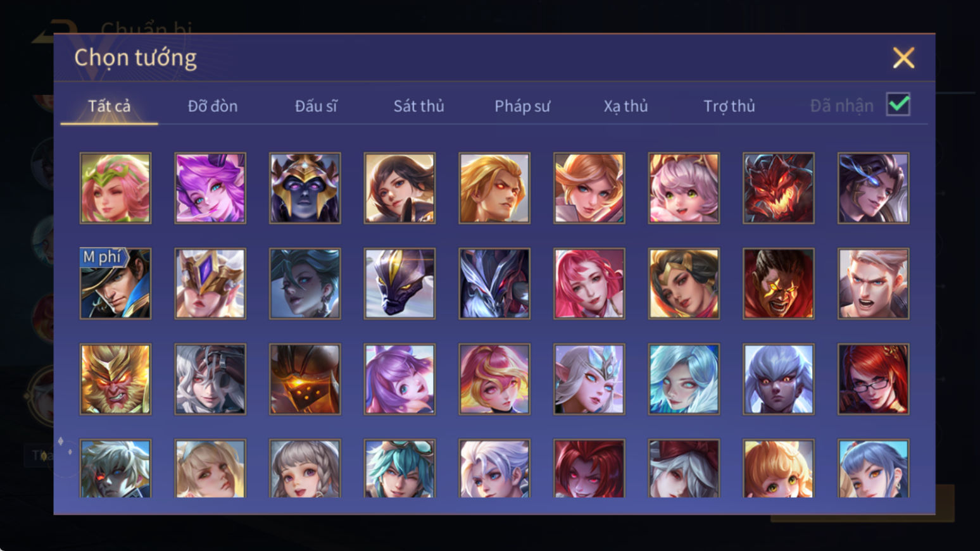
Task: Select the 'Tất cả' tab
Action: [109, 106]
